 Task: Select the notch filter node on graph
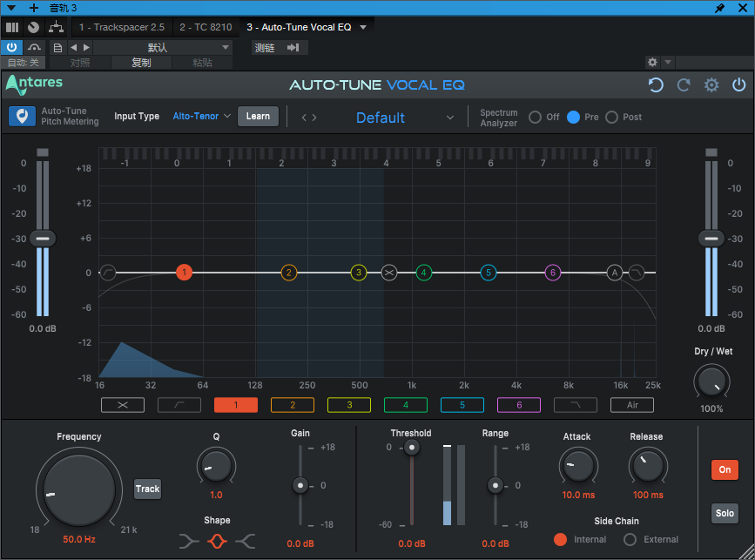click(x=389, y=273)
